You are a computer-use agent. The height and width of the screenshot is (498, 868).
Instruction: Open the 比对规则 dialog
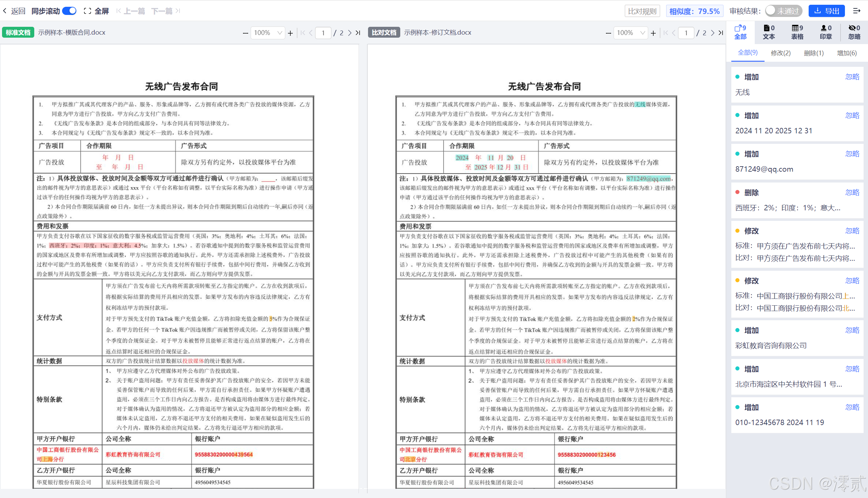click(642, 11)
